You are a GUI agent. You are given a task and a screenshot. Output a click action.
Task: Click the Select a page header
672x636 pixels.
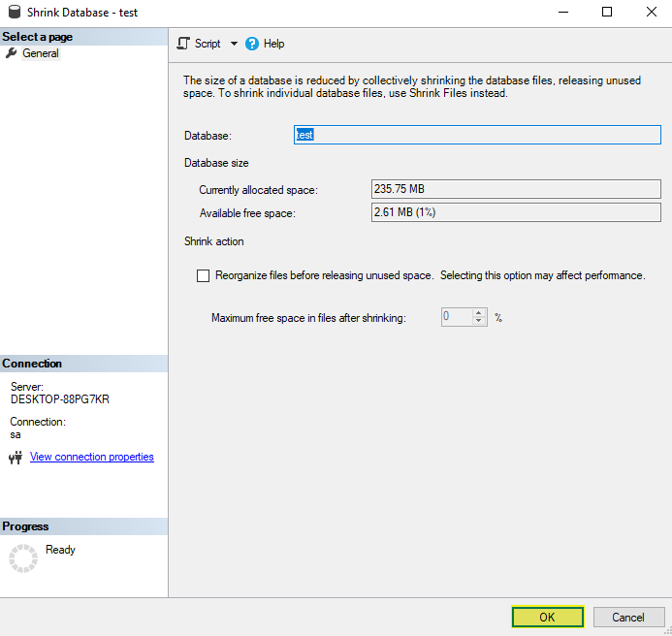pyautogui.click(x=83, y=37)
